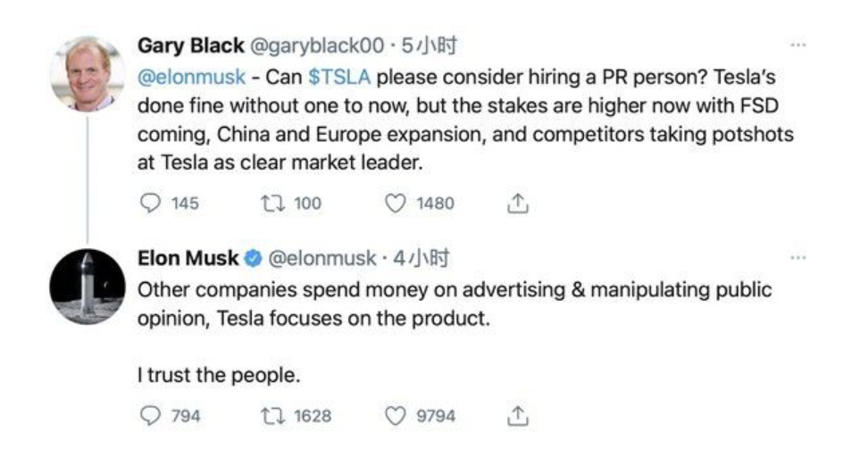Screen dimensions: 868x458
Task: Click Elon Musk's verified badge
Action: tap(253, 259)
